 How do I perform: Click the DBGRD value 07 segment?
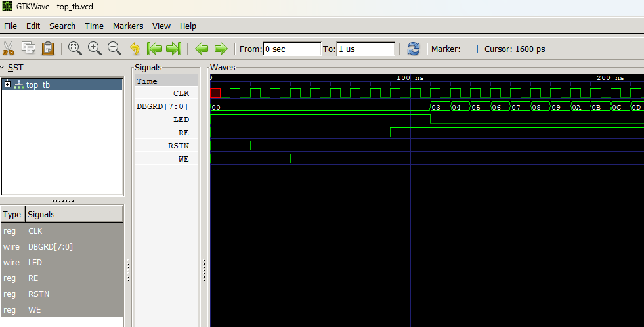(521, 107)
